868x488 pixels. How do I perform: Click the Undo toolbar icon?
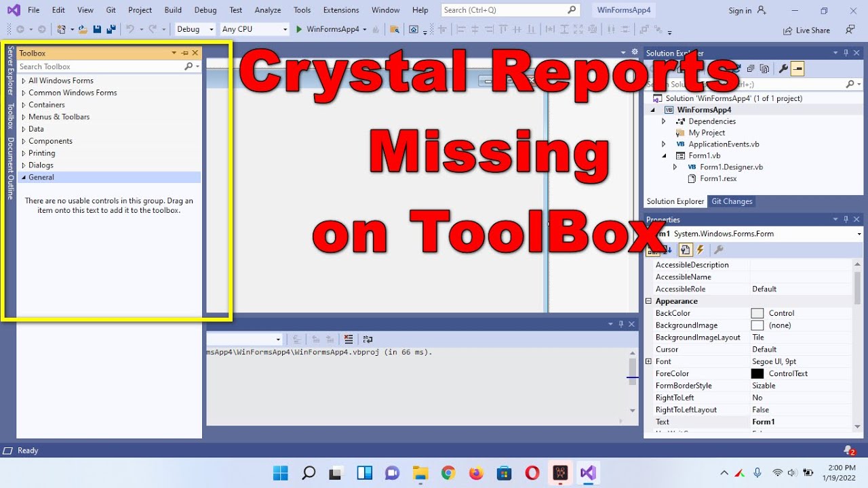pyautogui.click(x=130, y=29)
